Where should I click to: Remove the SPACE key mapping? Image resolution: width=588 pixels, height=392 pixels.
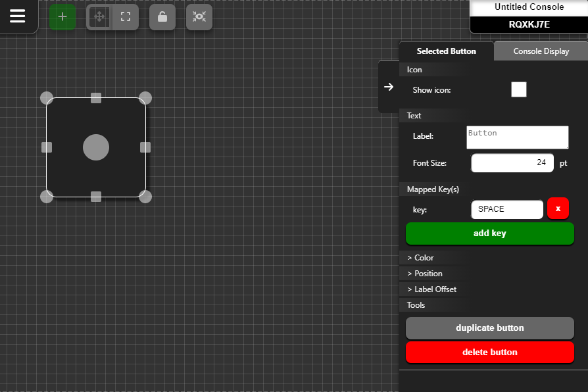558,208
